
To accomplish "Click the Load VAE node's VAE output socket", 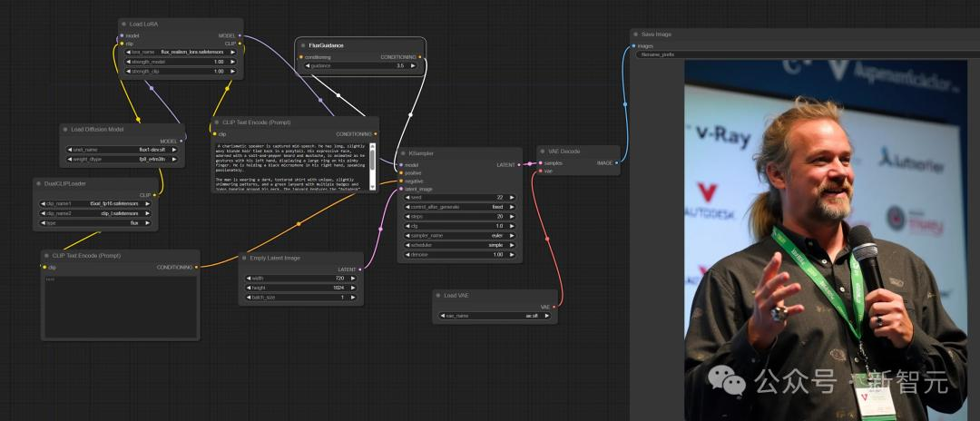I will coord(554,307).
